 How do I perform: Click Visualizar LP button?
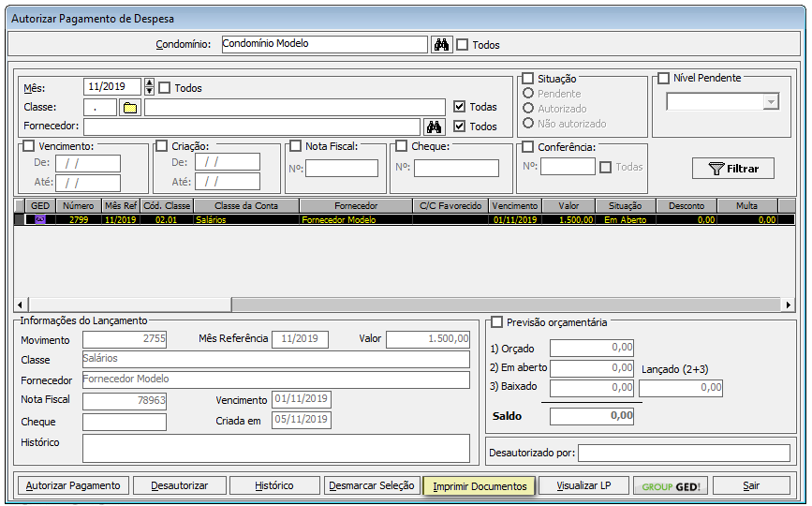(x=583, y=485)
